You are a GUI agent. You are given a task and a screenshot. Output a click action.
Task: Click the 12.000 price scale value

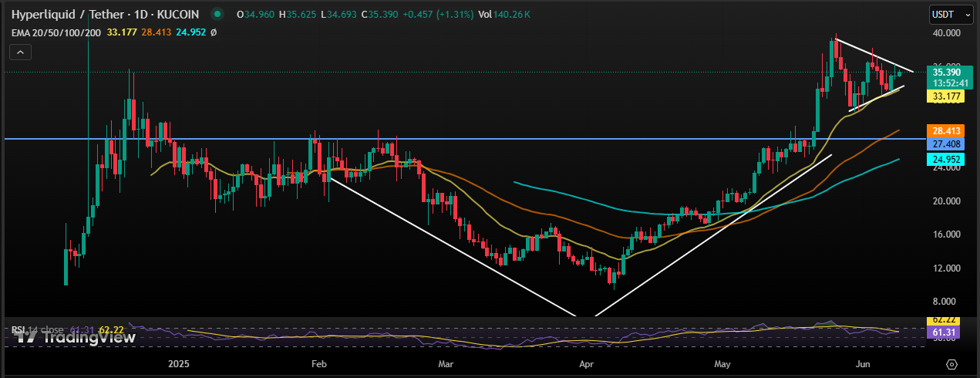pyautogui.click(x=945, y=268)
